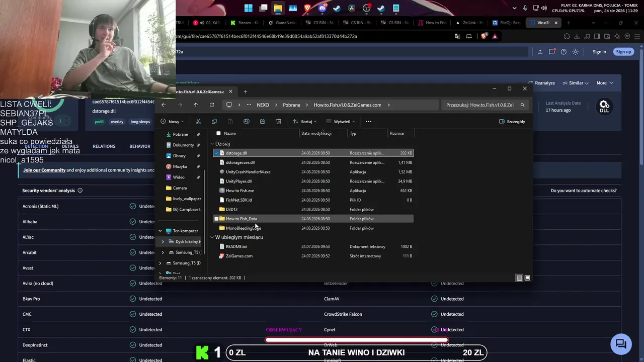Switch to details list view icon in status bar
This screenshot has height=362, width=644.
tap(519, 278)
